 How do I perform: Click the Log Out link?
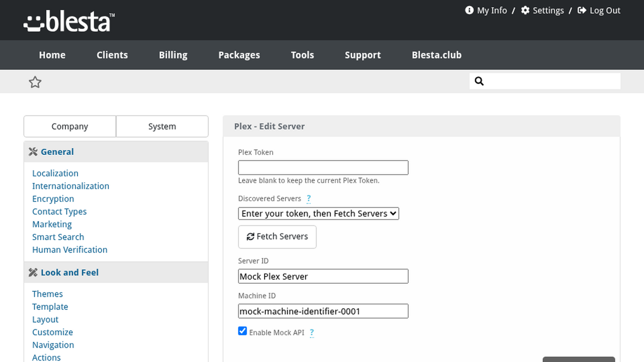(605, 10)
